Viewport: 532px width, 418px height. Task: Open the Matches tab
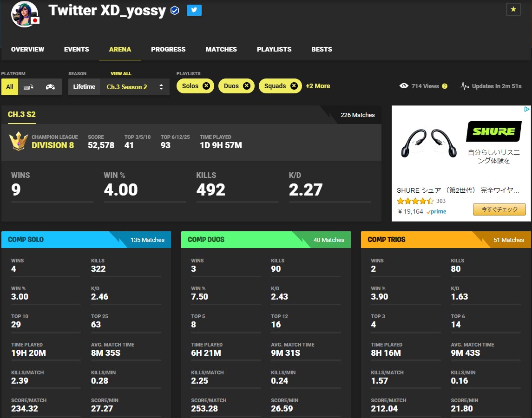pyautogui.click(x=221, y=49)
